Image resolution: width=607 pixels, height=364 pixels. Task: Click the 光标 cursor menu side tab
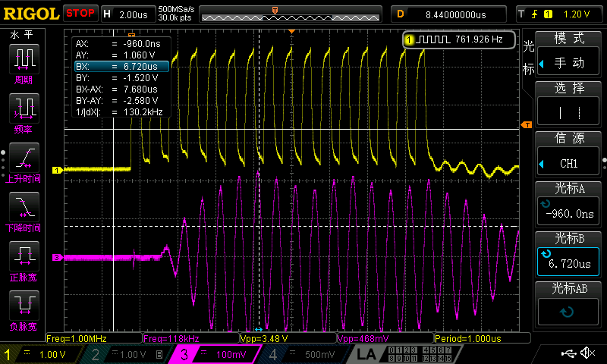click(x=528, y=57)
